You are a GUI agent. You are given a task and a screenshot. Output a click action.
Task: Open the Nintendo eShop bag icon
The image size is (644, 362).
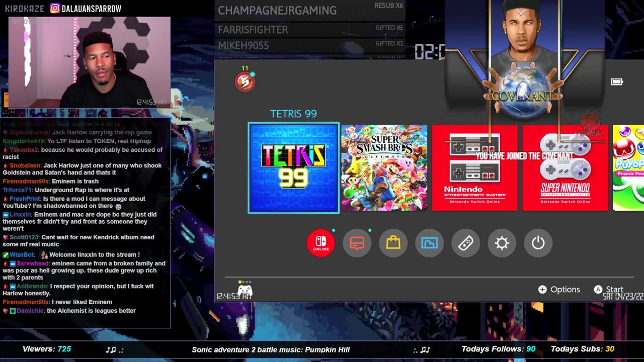pos(393,243)
